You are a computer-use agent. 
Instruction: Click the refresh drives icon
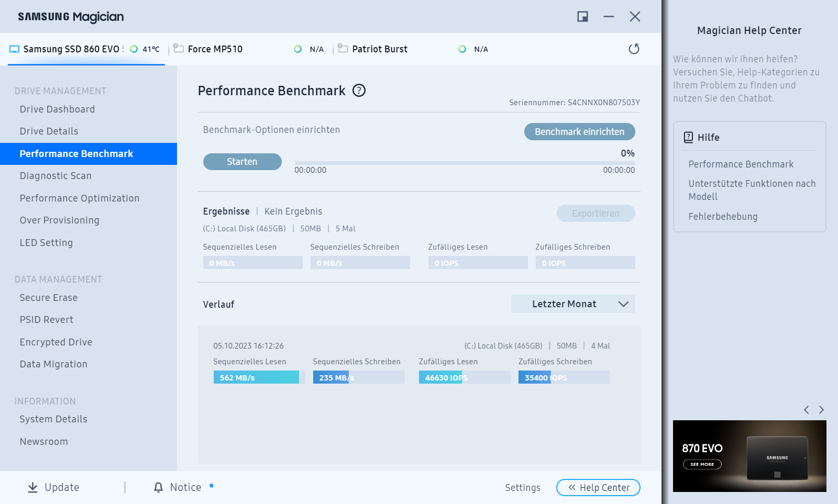point(634,49)
